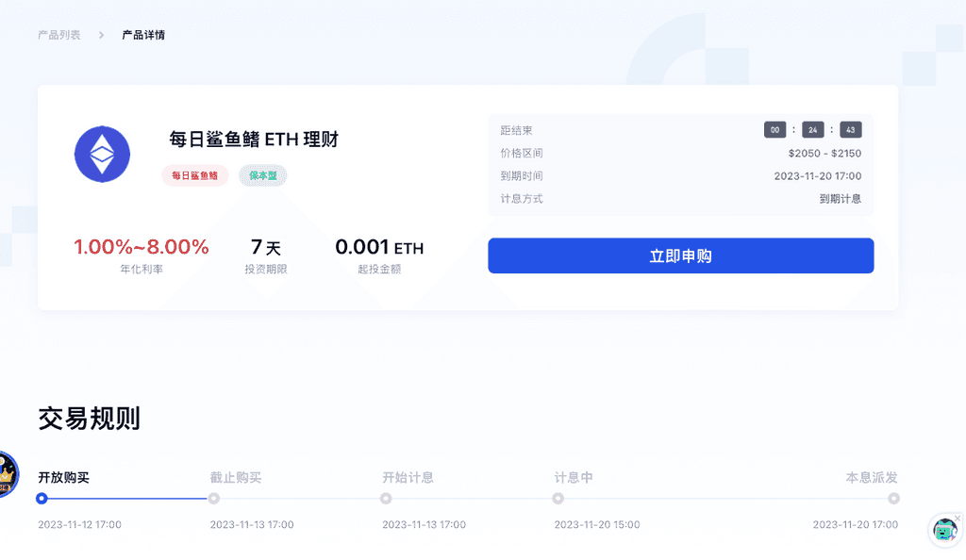Select the 截止购买 timeline marker dot
966x560 pixels.
pyautogui.click(x=214, y=499)
